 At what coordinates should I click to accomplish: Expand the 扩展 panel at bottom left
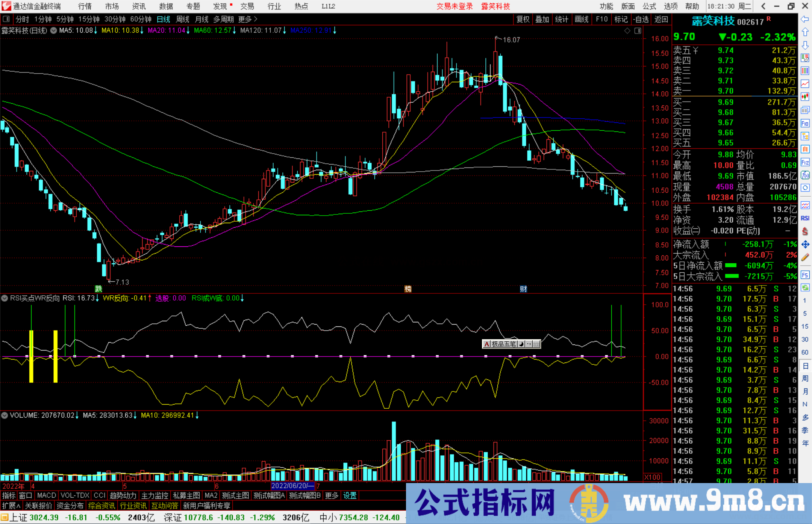pyautogui.click(x=11, y=506)
